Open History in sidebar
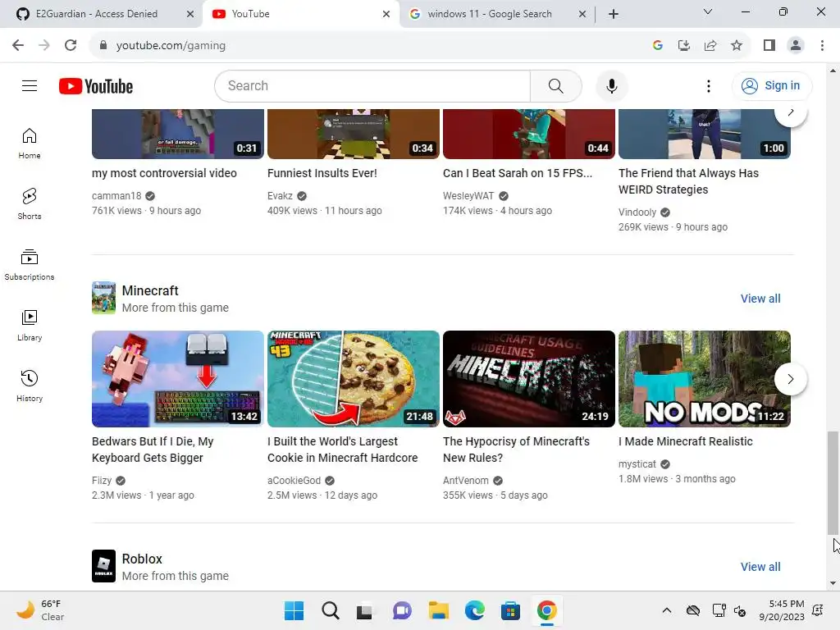Image resolution: width=840 pixels, height=630 pixels. pyautogui.click(x=30, y=386)
